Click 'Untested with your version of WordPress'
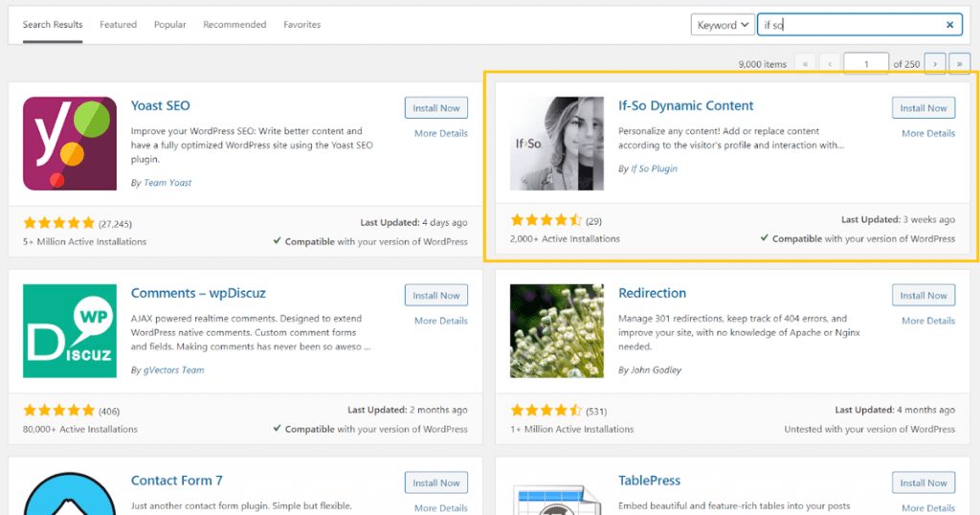Screen dimensions: 980x515 869,429
